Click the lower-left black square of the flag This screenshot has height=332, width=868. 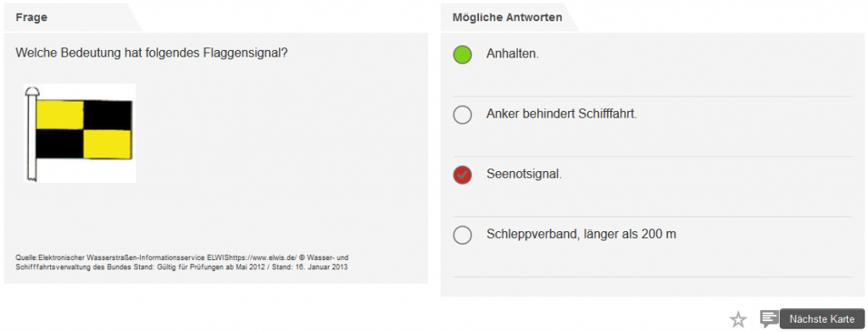coord(60,144)
